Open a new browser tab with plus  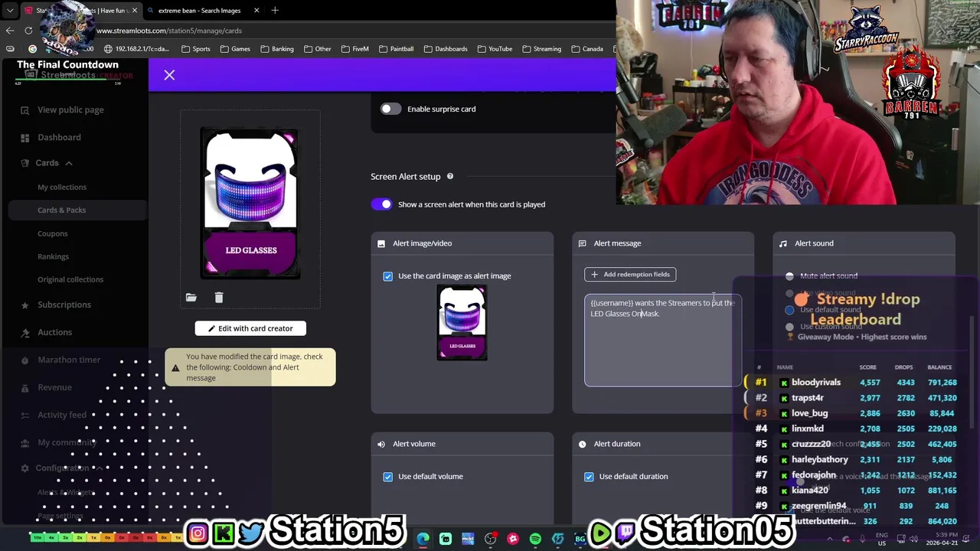pos(275,10)
